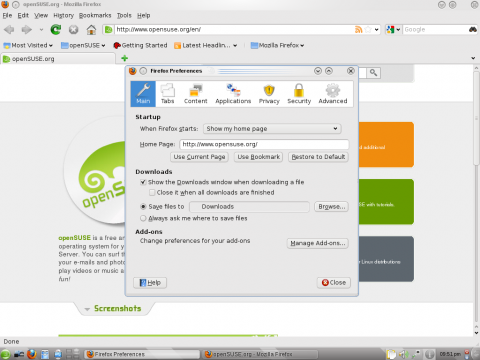
Task: Expand the Latest Headlines feed bookmark
Action: click(206, 45)
